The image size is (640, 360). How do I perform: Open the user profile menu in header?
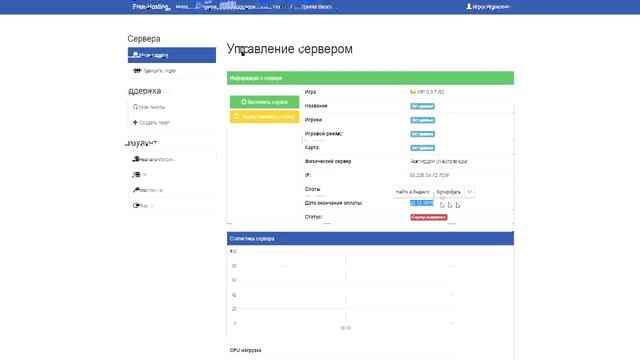(x=488, y=7)
